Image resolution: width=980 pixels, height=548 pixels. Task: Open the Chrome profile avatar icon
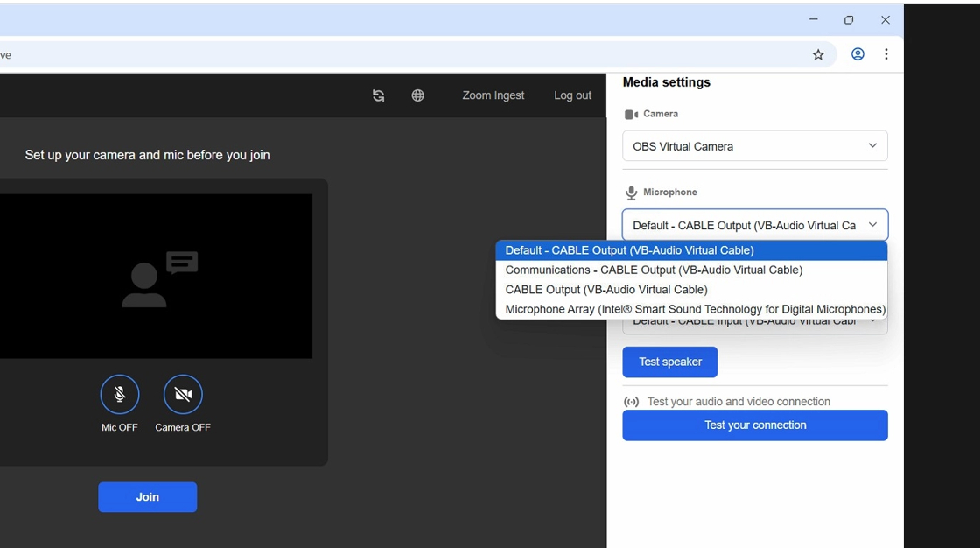coord(857,54)
